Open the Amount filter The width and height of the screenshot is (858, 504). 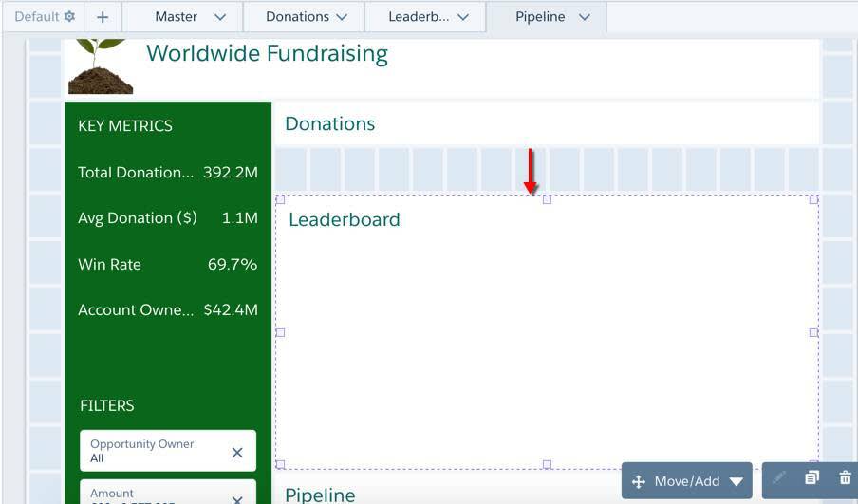[x=168, y=492]
